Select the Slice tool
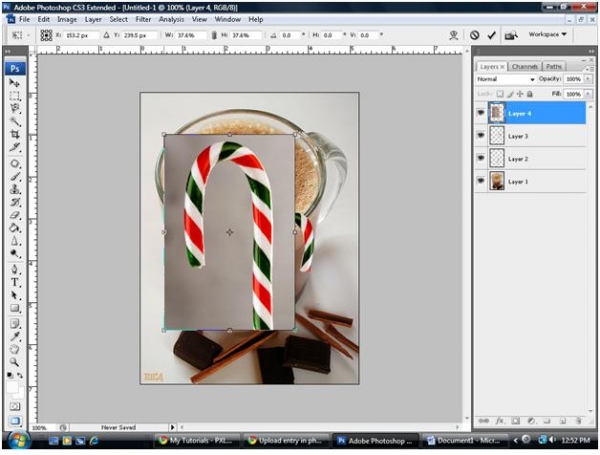The width and height of the screenshot is (600, 455). coord(15,147)
